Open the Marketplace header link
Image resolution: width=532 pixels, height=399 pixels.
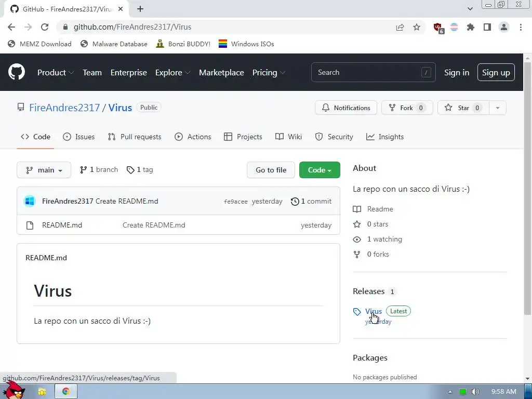tap(221, 72)
